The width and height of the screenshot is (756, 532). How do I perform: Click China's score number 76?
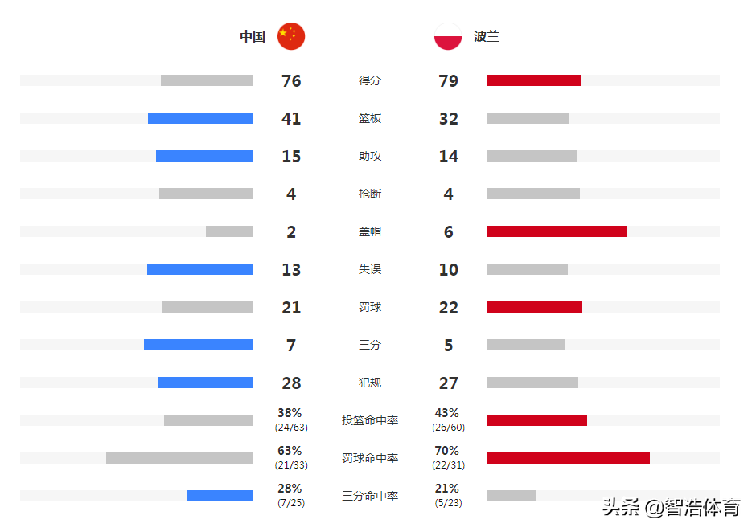[291, 81]
